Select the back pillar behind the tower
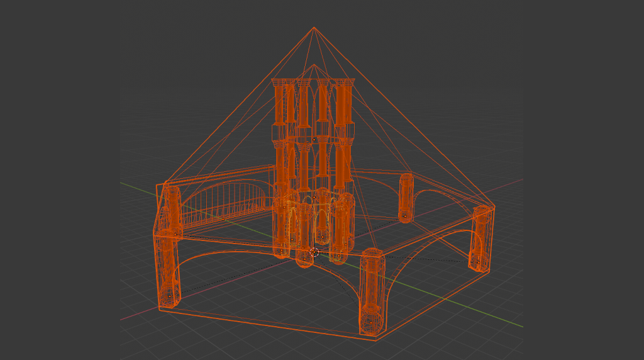This screenshot has width=644, height=360. coord(406,198)
